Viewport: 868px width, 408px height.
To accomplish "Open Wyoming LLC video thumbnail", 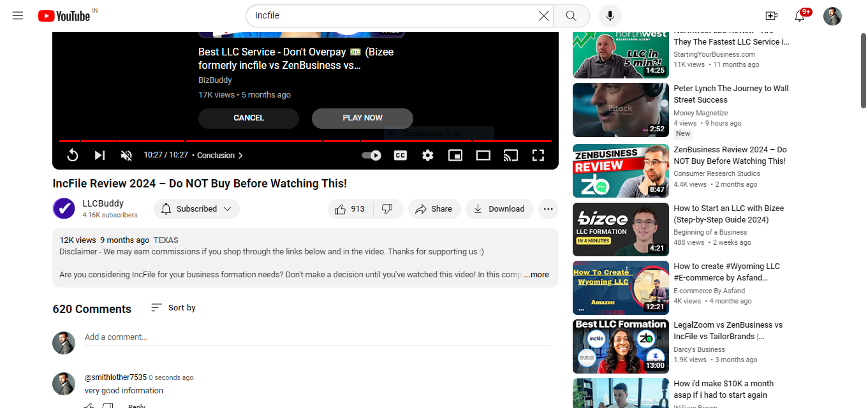I will [x=621, y=288].
